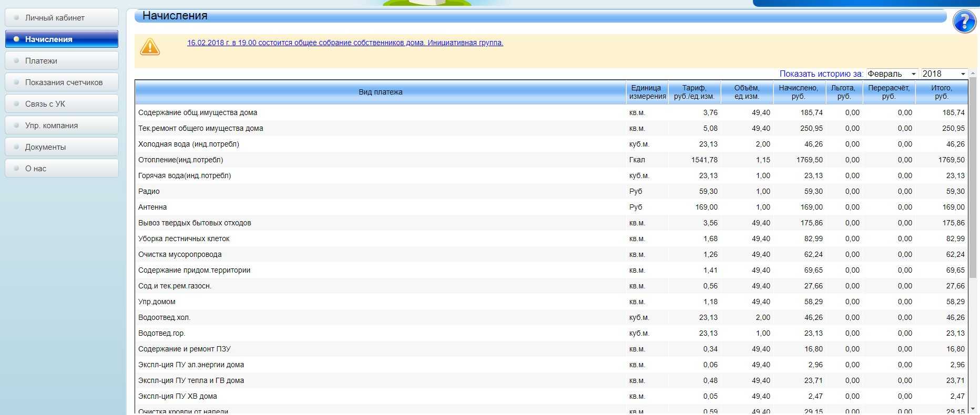Open the Упр. компания page
The image size is (980, 415).
62,126
